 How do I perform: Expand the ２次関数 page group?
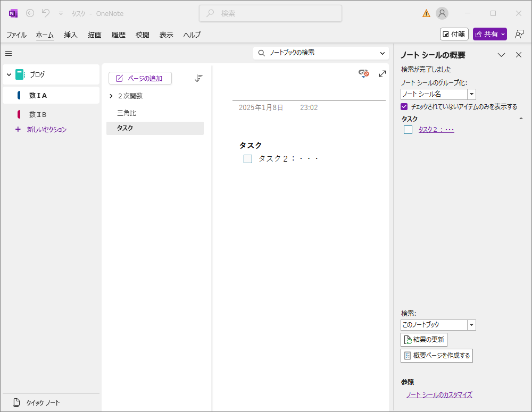point(111,96)
